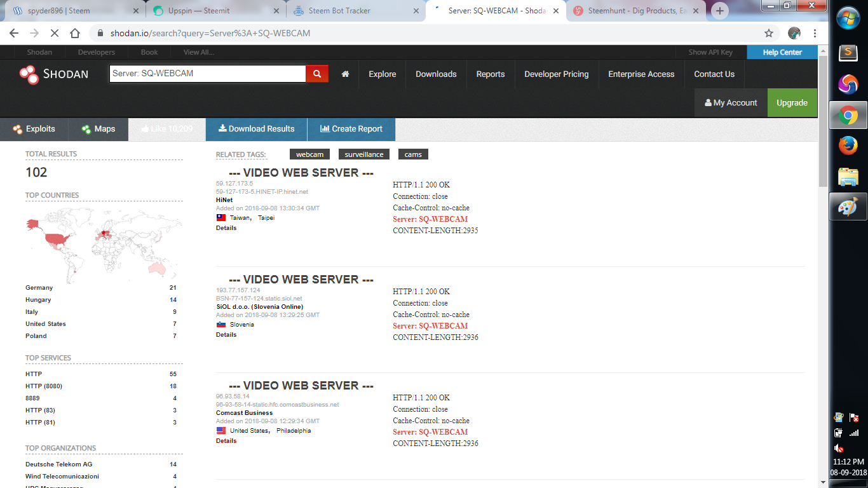
Task: Click View All link in top bar
Action: click(x=199, y=52)
